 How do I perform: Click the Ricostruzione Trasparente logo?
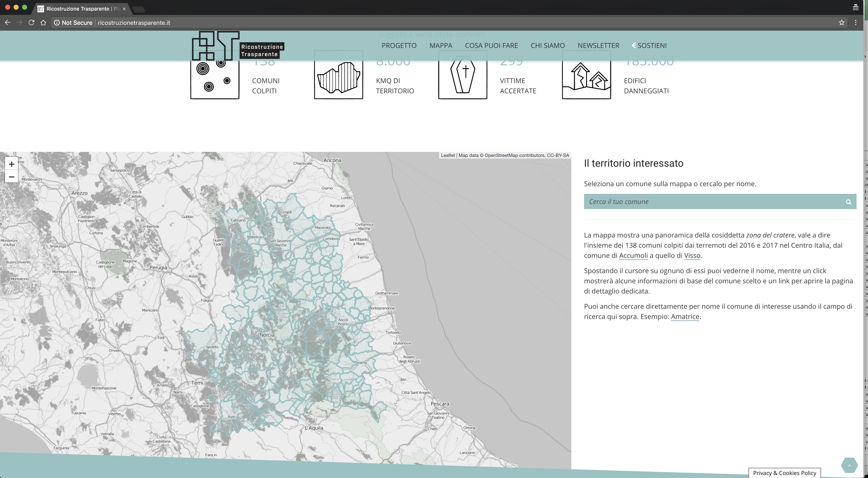238,46
